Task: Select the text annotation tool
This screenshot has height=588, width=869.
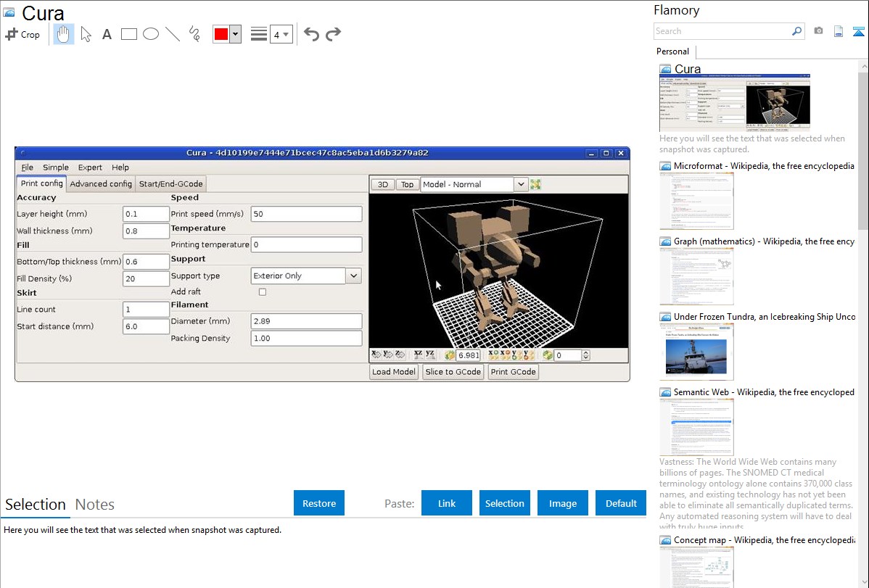Action: point(107,34)
